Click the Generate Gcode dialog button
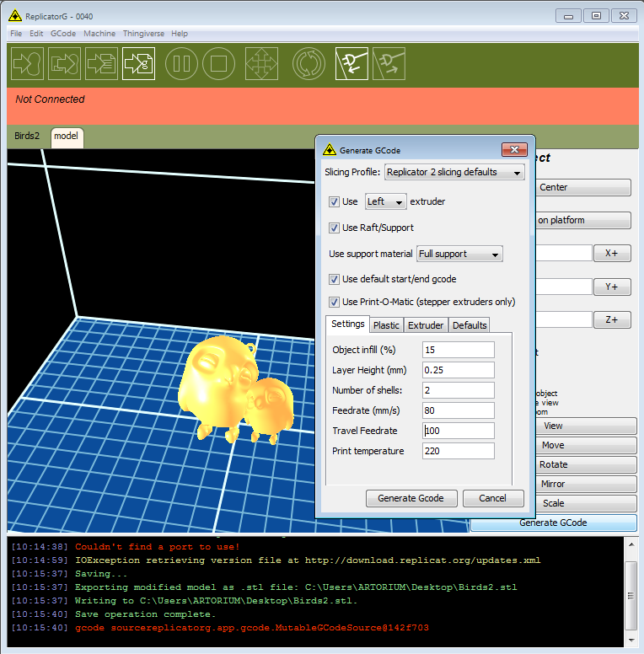The image size is (644, 654). click(411, 498)
